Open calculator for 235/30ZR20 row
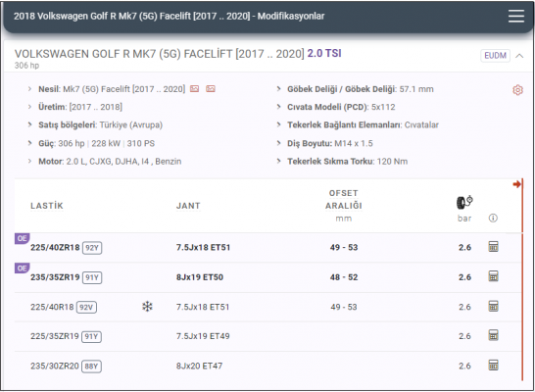Screen dimensions: 535x392 494,365
